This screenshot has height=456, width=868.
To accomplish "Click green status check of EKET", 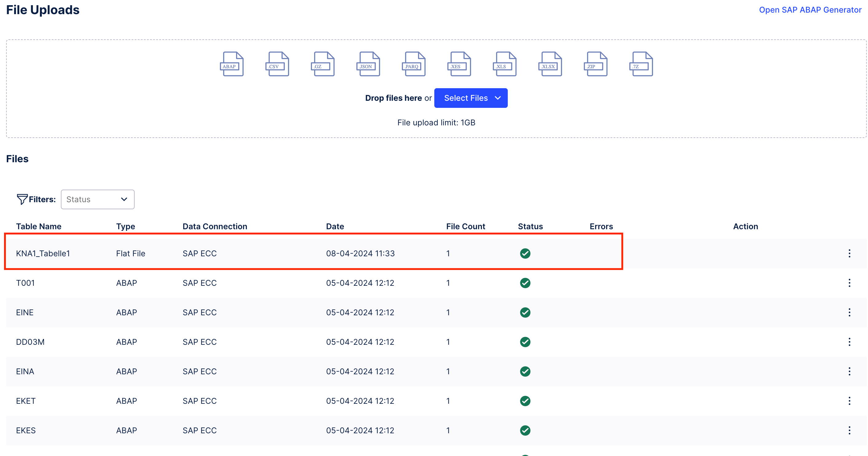I will 525,401.
